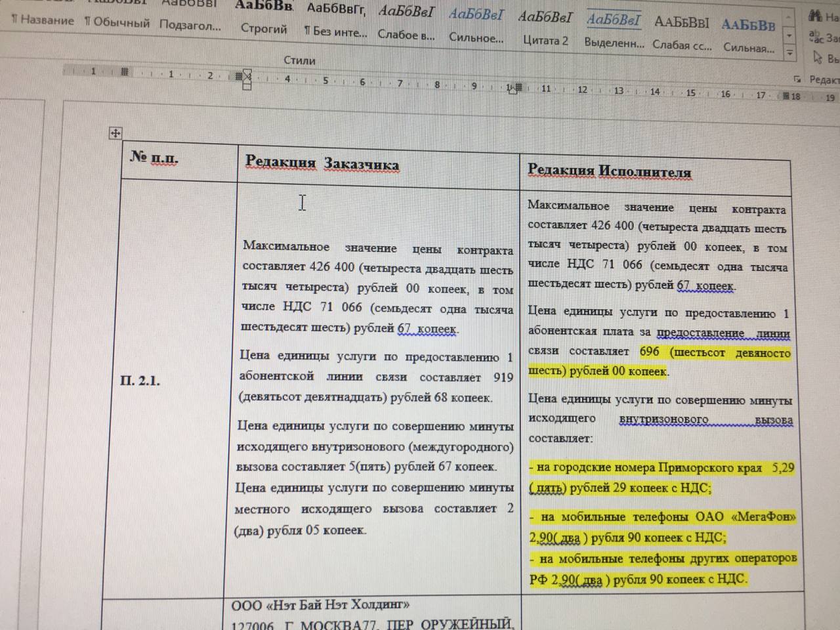Click the 'П. 2.1.' row label cell
The height and width of the screenshot is (630, 840).
click(x=140, y=381)
